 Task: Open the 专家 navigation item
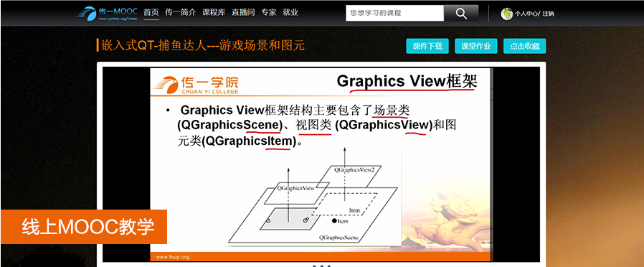click(x=269, y=12)
